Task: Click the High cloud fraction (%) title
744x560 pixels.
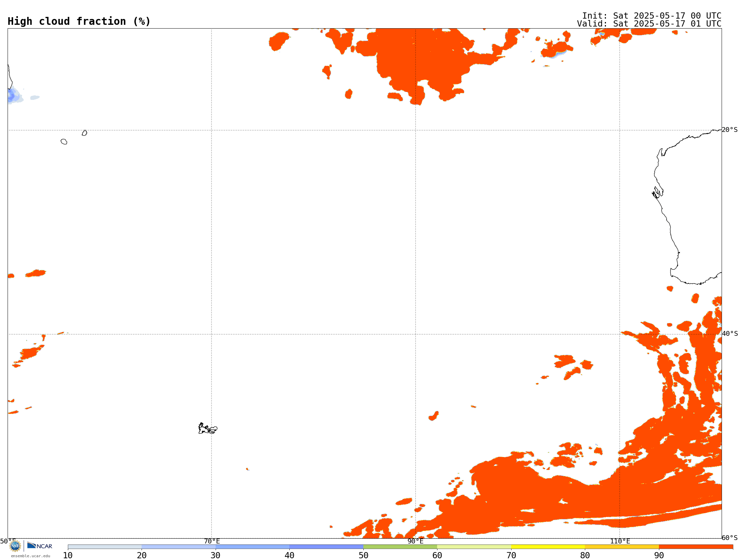Action: (x=79, y=21)
